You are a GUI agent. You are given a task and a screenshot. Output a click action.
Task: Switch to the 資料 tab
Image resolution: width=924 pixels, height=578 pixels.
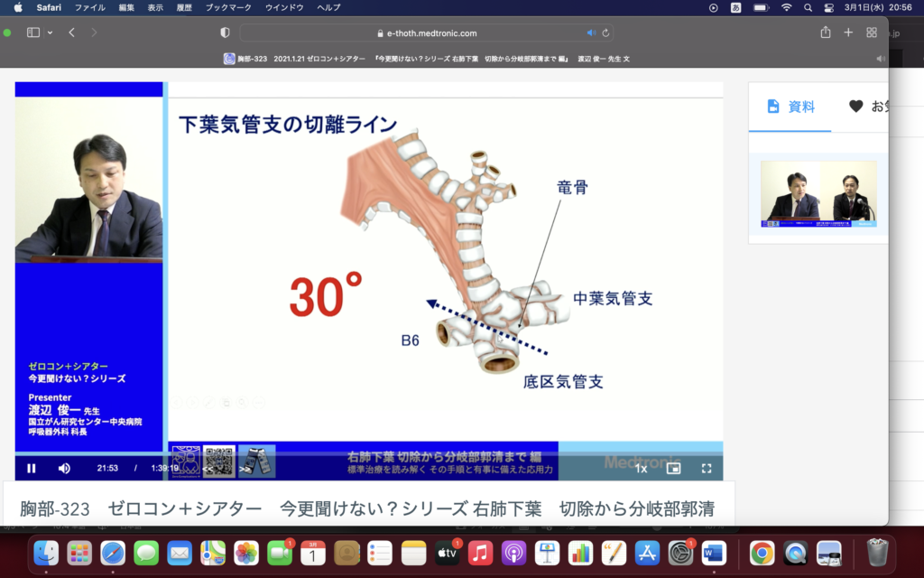click(790, 107)
